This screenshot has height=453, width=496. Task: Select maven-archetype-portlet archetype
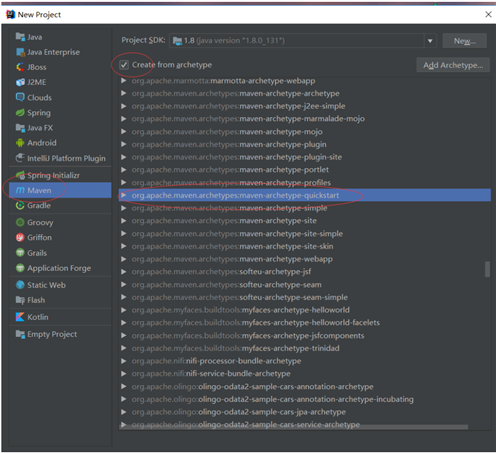pos(305,170)
